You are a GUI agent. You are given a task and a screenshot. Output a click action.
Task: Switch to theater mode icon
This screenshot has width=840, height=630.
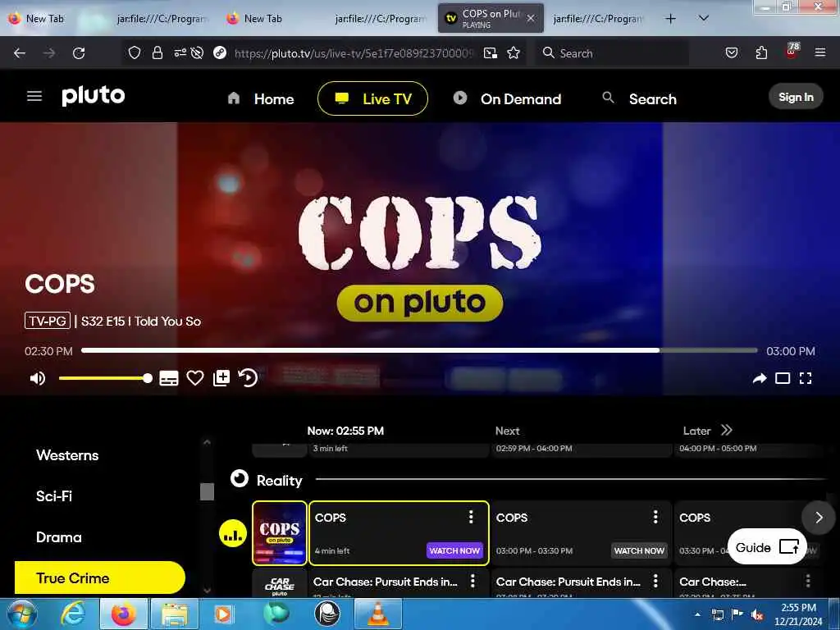pos(783,379)
